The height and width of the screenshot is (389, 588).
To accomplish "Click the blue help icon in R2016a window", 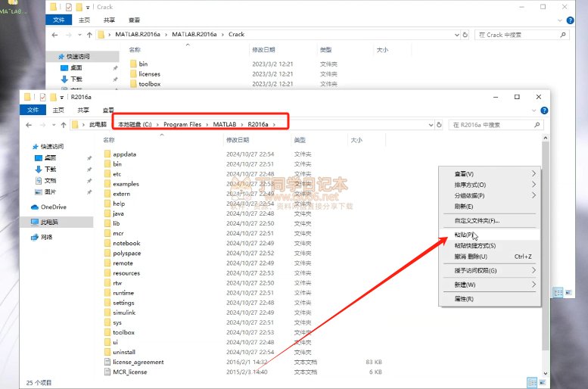I will pyautogui.click(x=543, y=110).
